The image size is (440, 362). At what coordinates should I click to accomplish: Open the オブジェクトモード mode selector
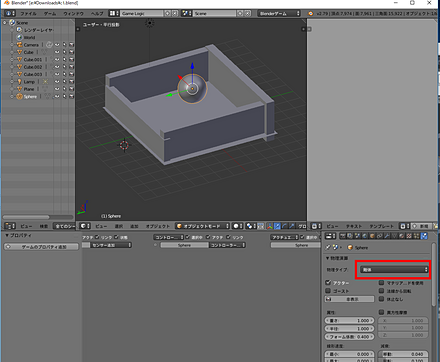click(203, 226)
